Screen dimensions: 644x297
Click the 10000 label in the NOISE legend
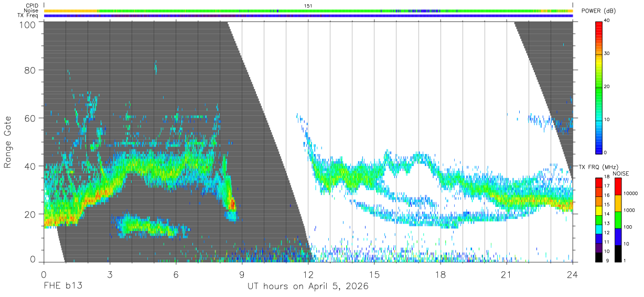tap(630, 193)
